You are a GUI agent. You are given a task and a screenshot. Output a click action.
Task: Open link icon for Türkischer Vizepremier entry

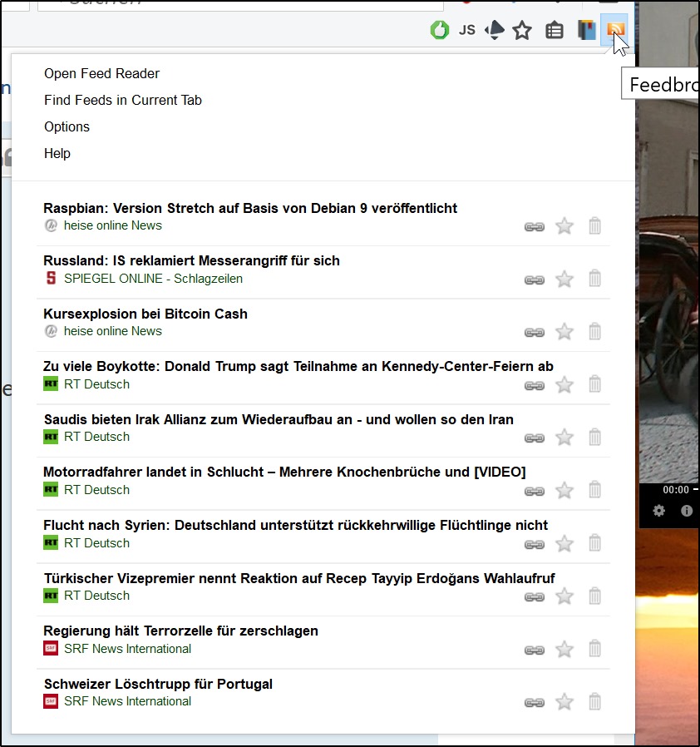pos(535,597)
